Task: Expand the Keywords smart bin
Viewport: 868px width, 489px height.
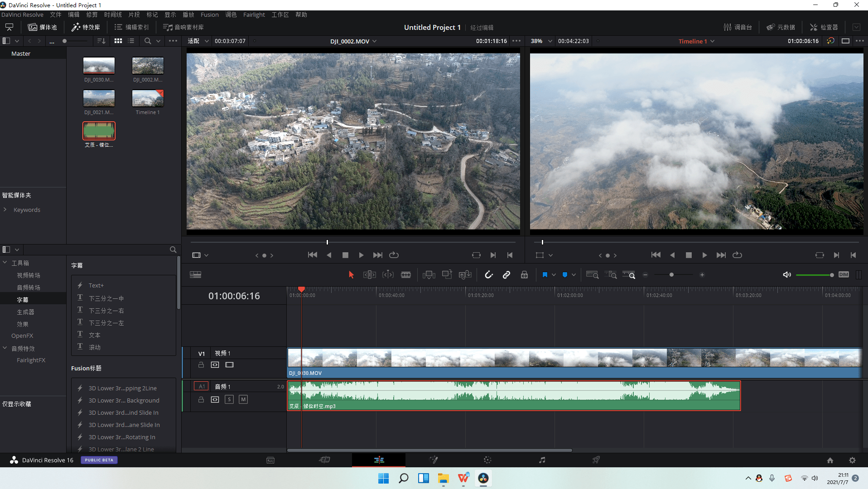Action: pos(5,210)
